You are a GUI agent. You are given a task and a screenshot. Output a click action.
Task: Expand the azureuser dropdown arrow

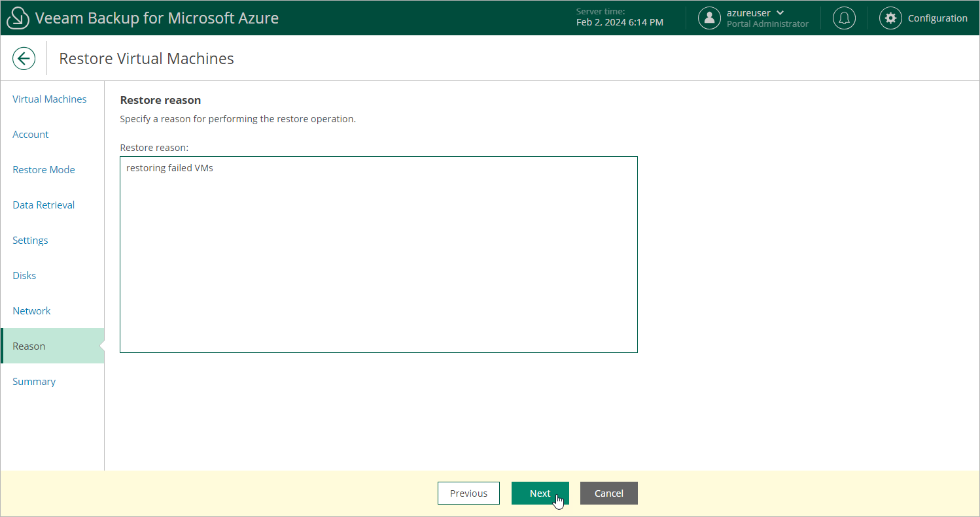[x=780, y=13]
